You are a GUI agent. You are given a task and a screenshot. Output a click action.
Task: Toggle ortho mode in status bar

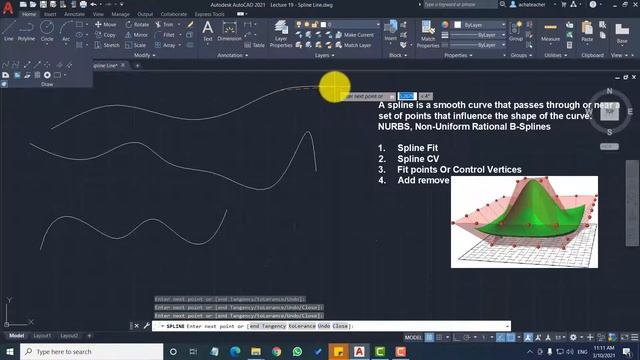[x=457, y=337]
